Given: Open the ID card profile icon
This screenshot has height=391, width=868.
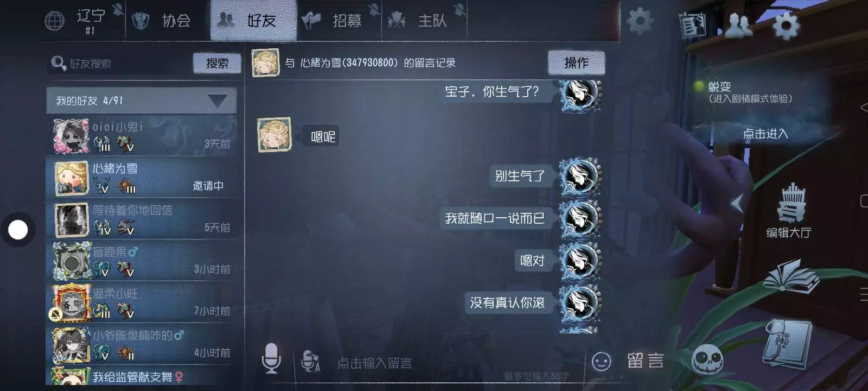Looking at the screenshot, I should pyautogui.click(x=693, y=25).
